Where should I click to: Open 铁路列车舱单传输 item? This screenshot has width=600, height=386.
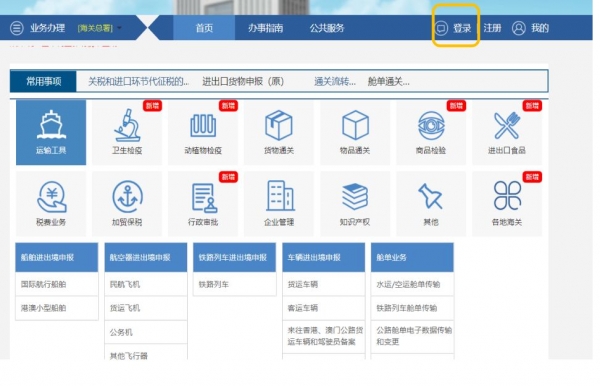412,308
